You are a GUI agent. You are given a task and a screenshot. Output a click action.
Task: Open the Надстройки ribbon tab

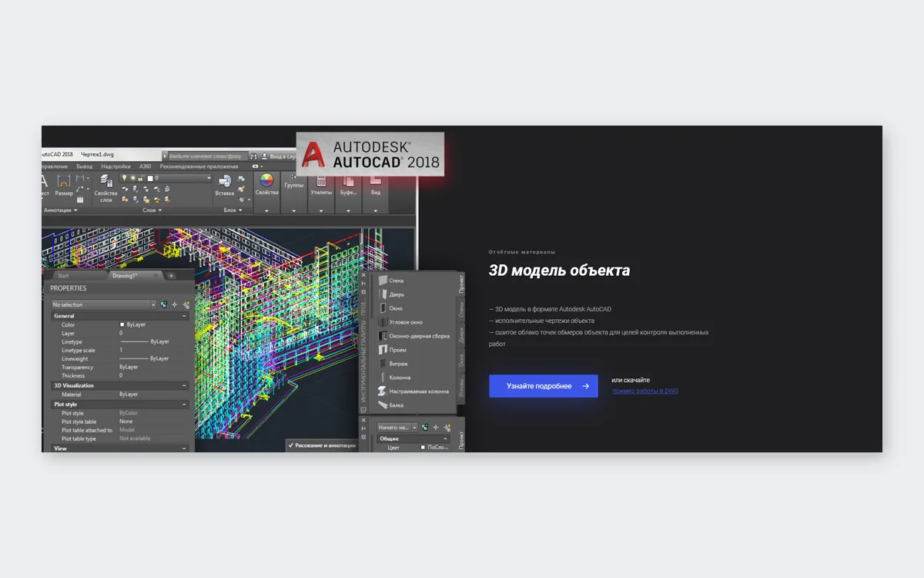tap(115, 166)
